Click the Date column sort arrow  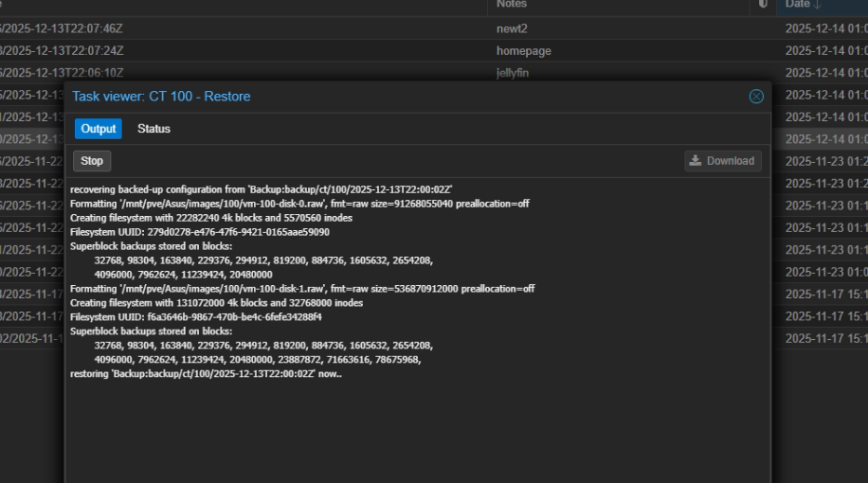tap(818, 5)
